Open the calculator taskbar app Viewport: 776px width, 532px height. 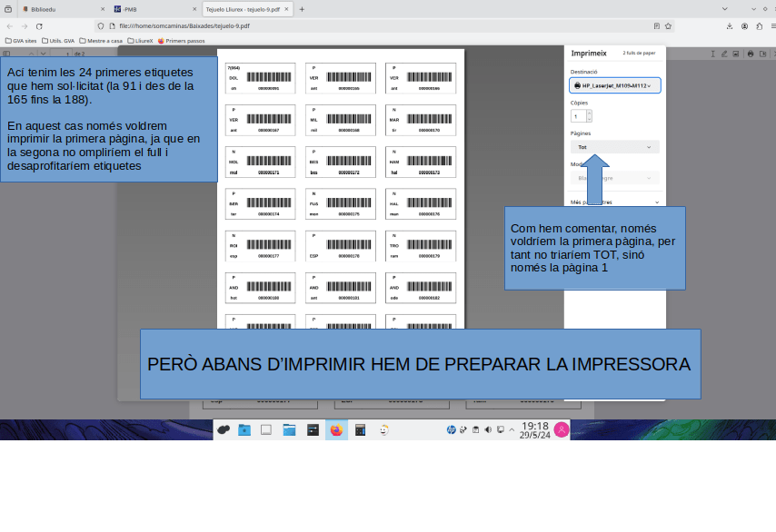[x=360, y=430]
